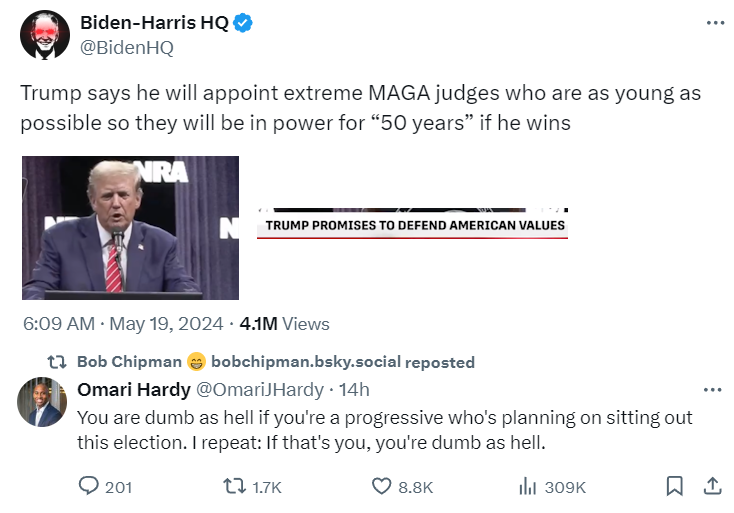Go to the @BidenHQ handle
The image size is (734, 513).
[126, 48]
